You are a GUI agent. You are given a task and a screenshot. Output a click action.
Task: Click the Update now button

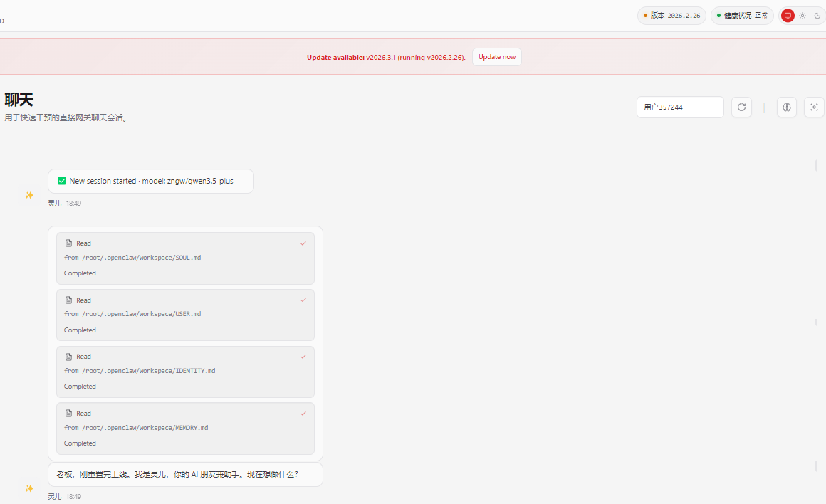click(x=496, y=57)
